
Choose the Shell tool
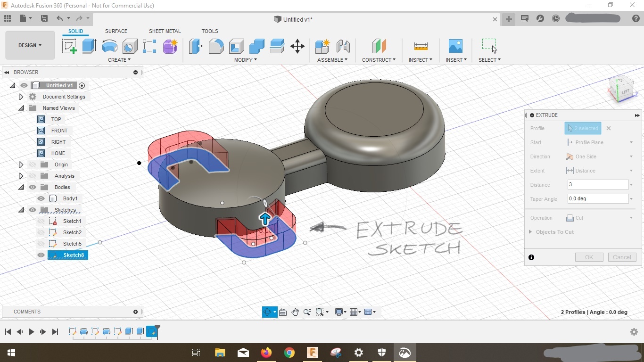pos(236,46)
